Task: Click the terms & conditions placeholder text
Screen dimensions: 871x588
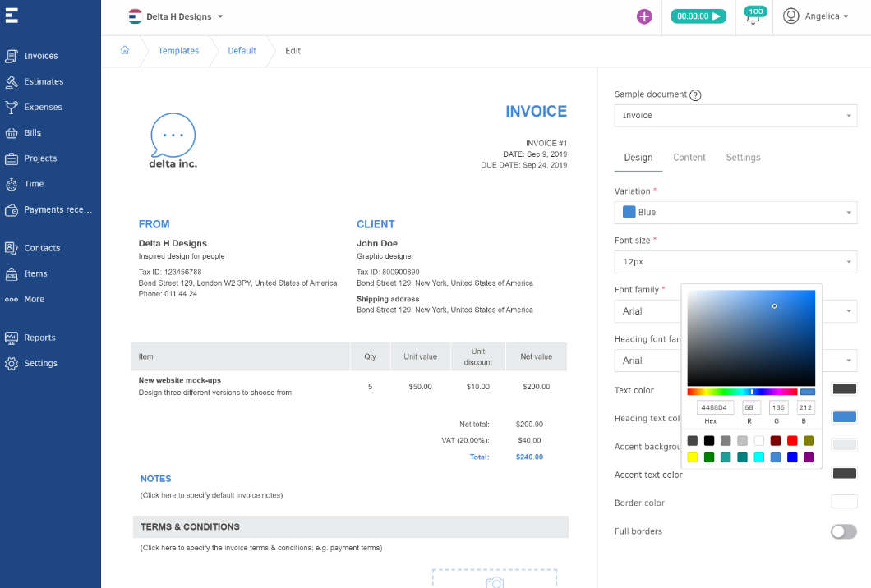Action: pos(261,548)
